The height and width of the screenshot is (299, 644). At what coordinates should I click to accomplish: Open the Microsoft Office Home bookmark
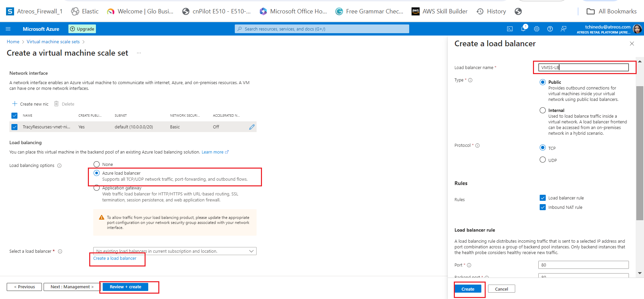click(293, 11)
